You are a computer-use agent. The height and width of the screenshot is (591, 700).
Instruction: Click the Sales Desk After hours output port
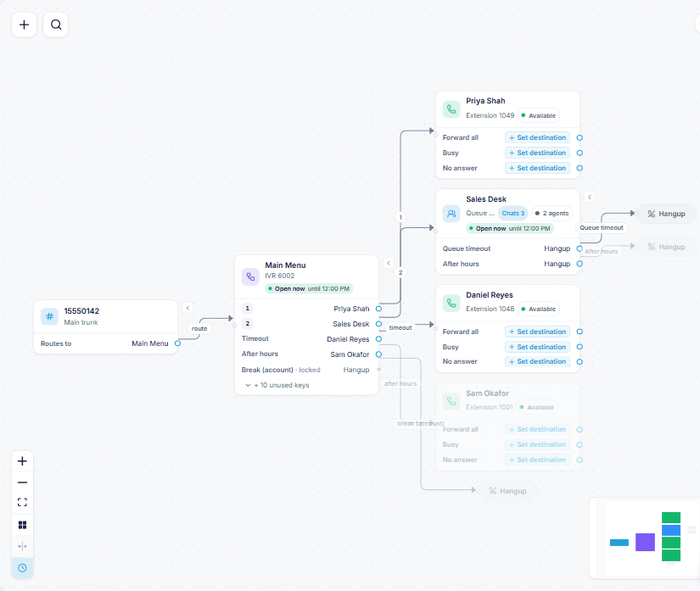coord(580,264)
